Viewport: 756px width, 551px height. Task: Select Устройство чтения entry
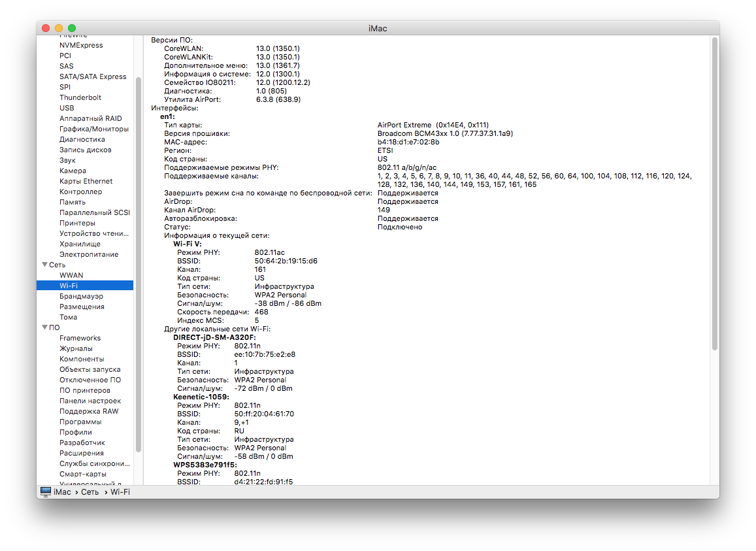pos(94,233)
